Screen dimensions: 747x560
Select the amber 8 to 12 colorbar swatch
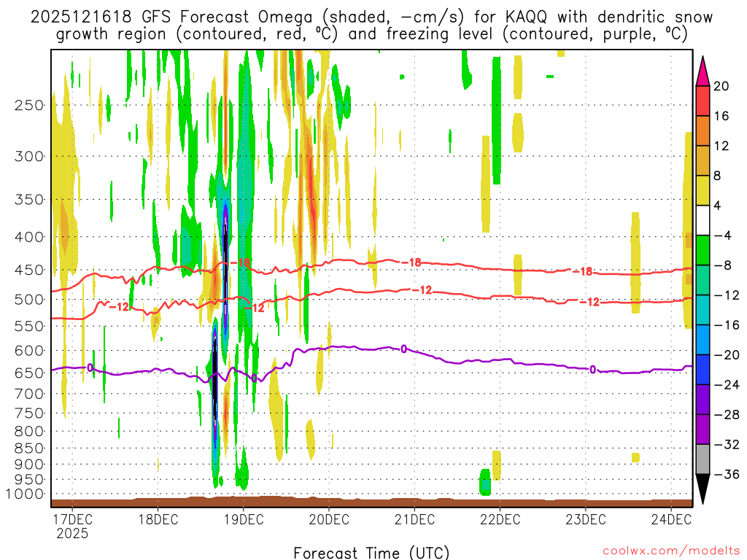(x=703, y=161)
